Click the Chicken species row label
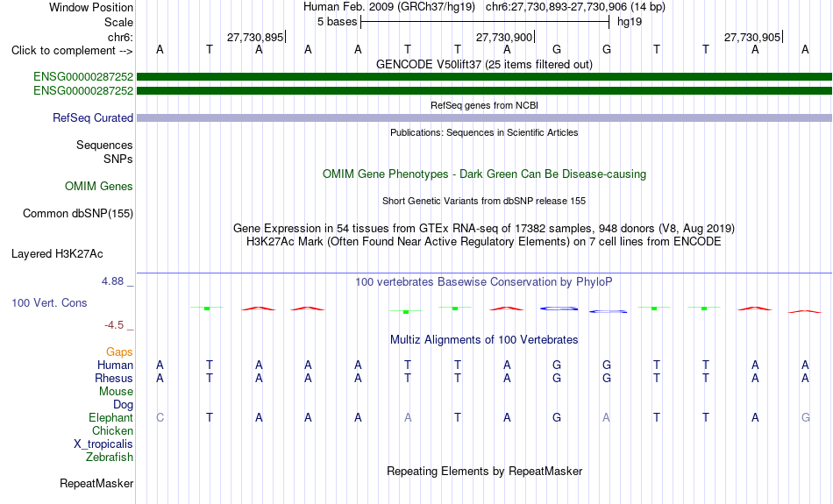The image size is (833, 504). [112, 430]
